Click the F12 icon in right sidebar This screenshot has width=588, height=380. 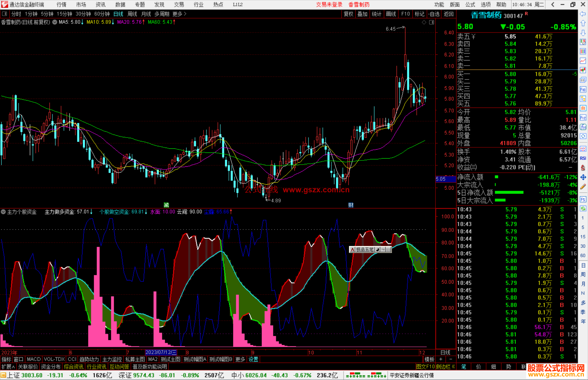[x=583, y=118]
